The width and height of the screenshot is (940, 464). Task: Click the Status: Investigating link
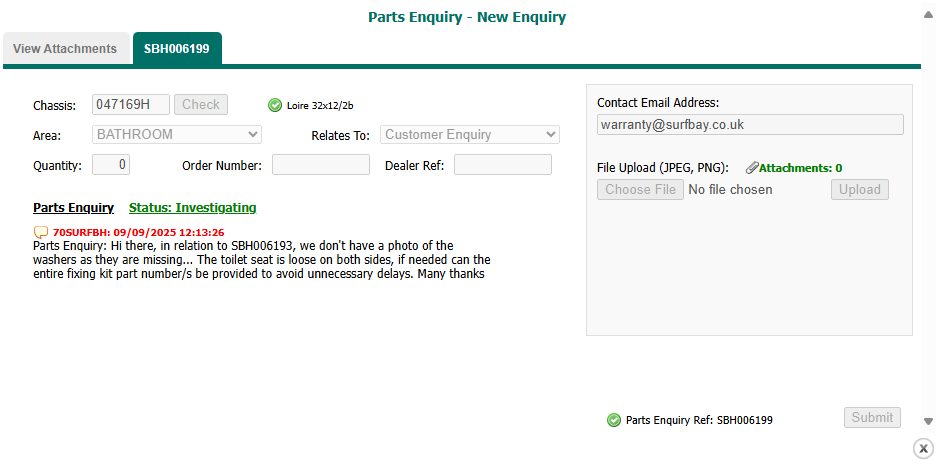point(193,208)
